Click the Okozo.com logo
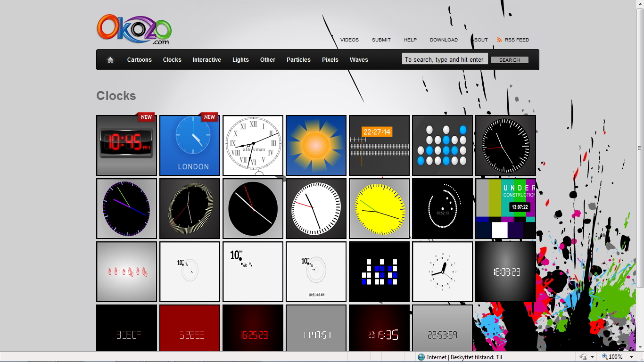The image size is (644, 362). point(134,29)
